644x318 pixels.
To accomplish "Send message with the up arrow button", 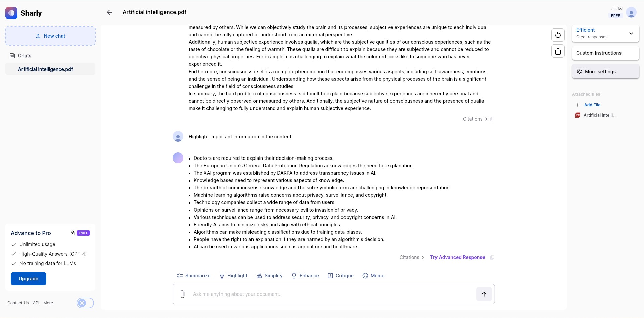I will [x=484, y=294].
